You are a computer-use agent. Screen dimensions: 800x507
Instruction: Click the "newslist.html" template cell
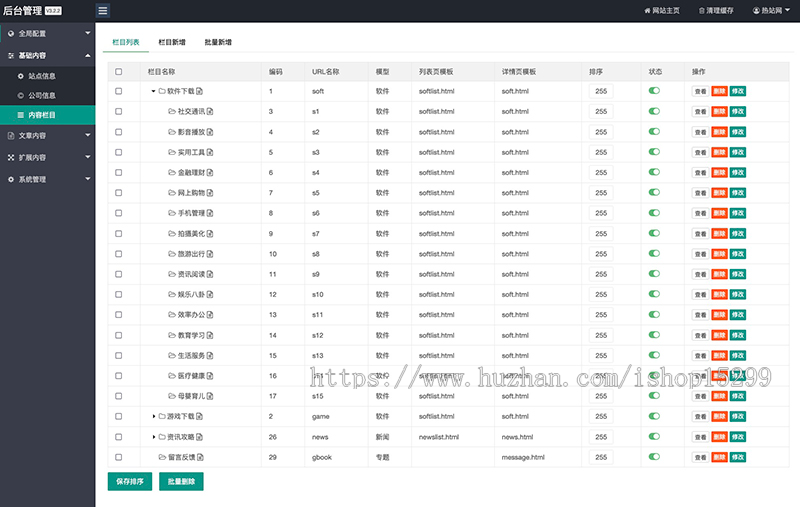[439, 437]
